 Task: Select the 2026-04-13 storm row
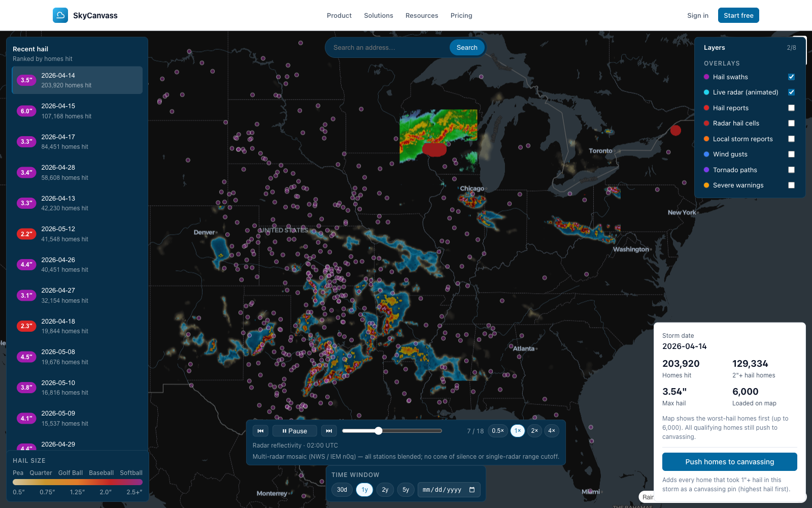pyautogui.click(x=77, y=203)
